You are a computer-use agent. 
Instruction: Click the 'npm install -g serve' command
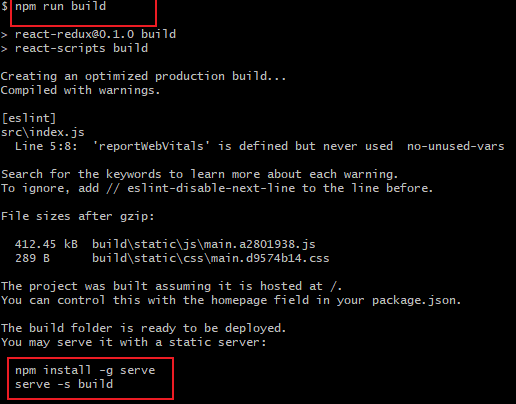(x=85, y=370)
